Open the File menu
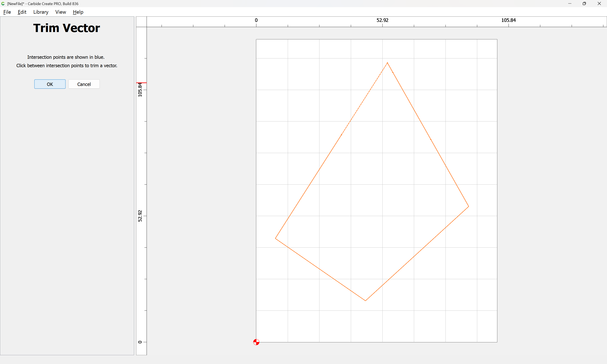The width and height of the screenshot is (607, 364). [7, 12]
